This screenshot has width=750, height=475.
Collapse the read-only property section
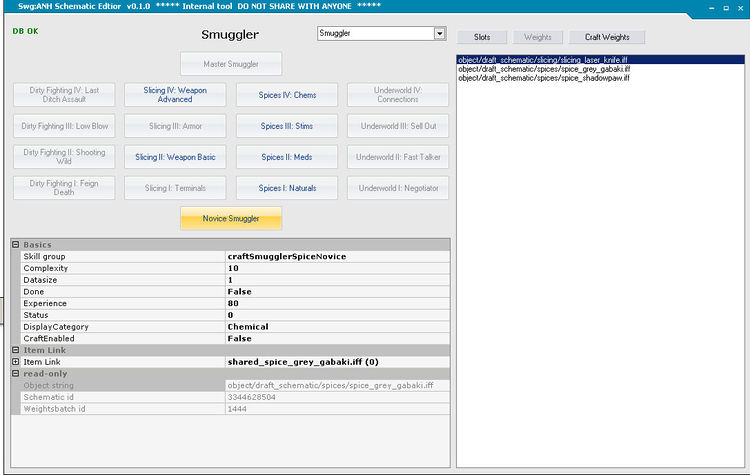coord(16,374)
